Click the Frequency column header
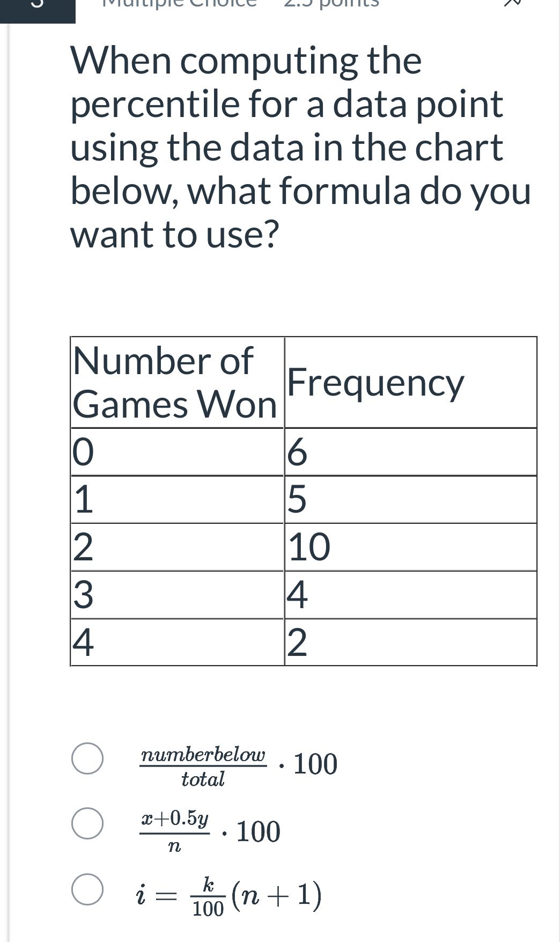This screenshot has width=560, height=942. pos(375,382)
